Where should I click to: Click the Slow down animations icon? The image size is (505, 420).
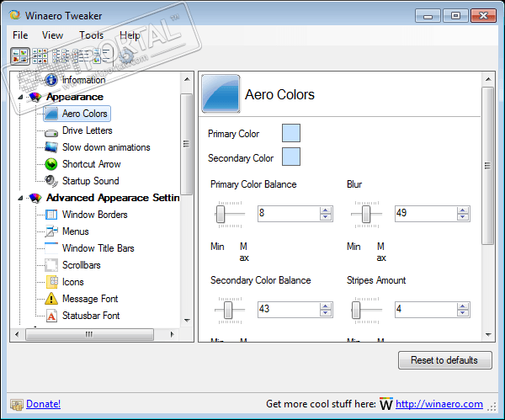(51, 147)
